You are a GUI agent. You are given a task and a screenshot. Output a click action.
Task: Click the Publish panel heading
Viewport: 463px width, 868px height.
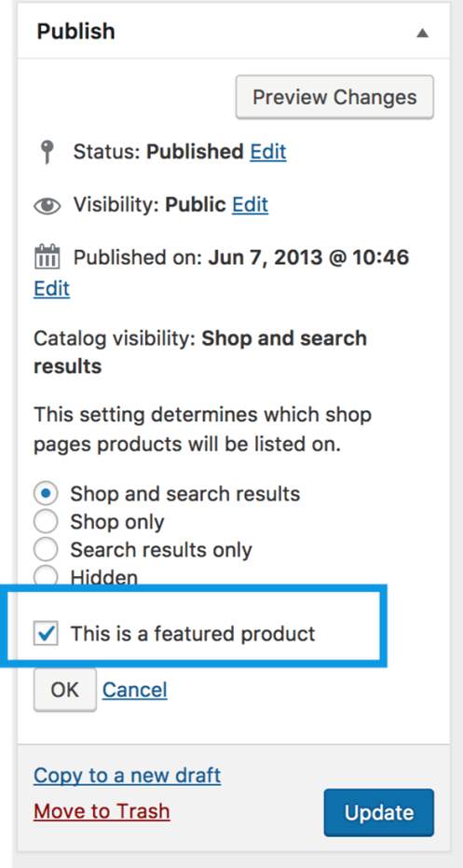click(x=76, y=32)
